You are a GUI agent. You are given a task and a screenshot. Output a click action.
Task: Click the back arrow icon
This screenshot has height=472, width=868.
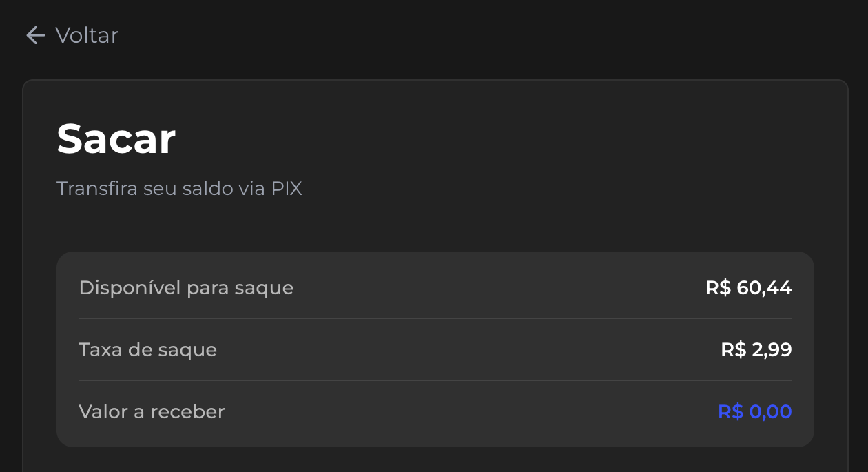coord(35,35)
